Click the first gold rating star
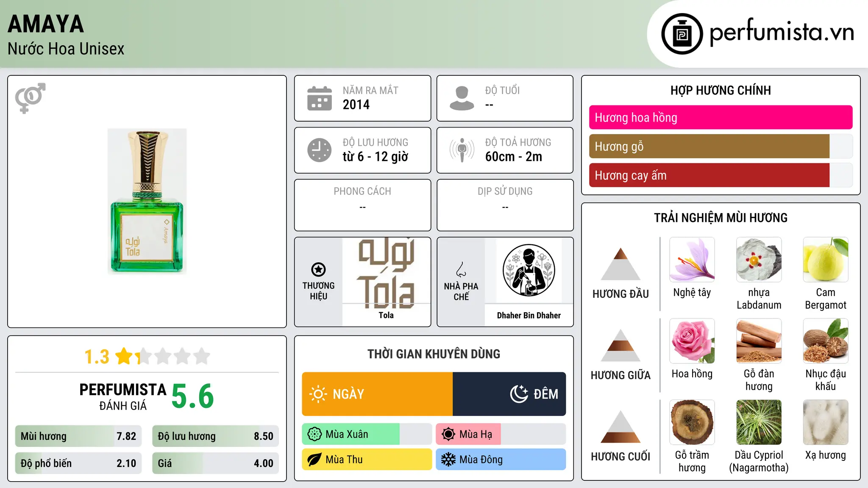The width and height of the screenshot is (868, 488). tap(125, 356)
